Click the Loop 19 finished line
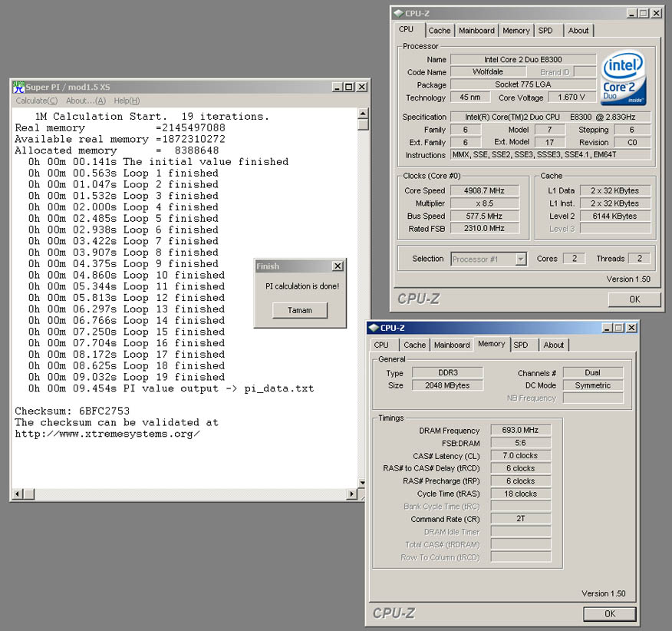 (x=127, y=377)
